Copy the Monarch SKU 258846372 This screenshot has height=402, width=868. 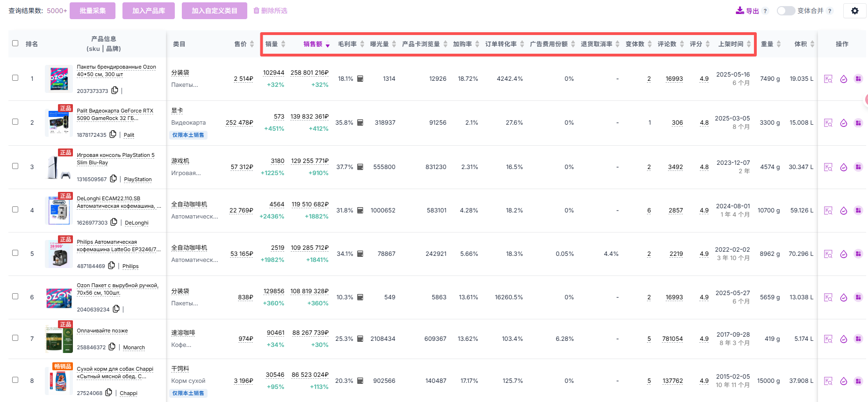(x=112, y=347)
